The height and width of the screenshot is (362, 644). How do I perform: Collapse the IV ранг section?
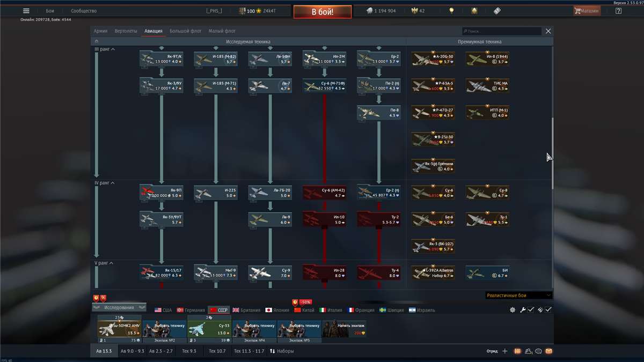coord(104,183)
